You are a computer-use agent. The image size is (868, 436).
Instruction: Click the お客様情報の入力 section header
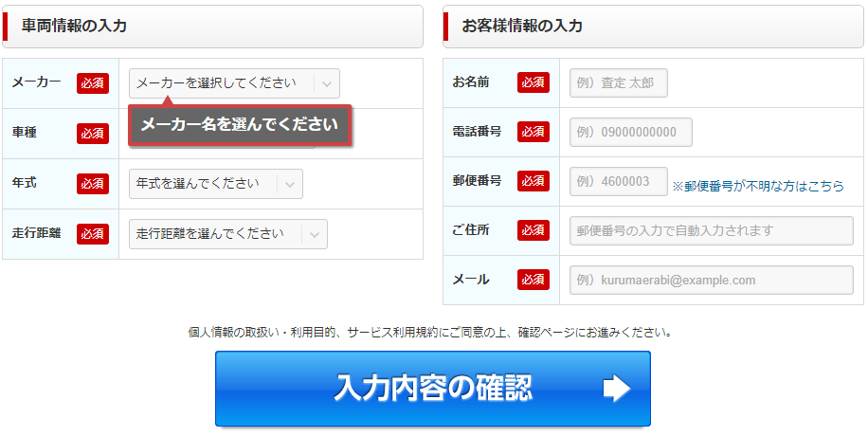[653, 27]
